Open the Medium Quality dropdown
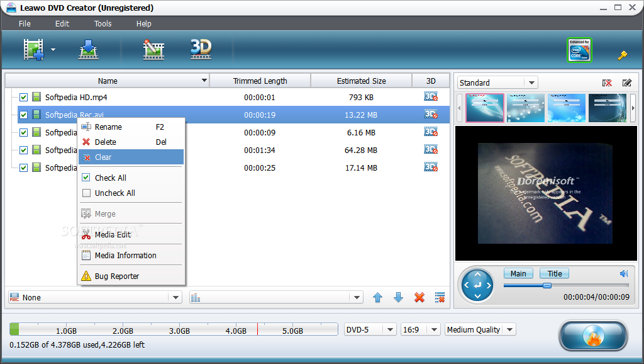The height and width of the screenshot is (364, 644). pos(509,329)
